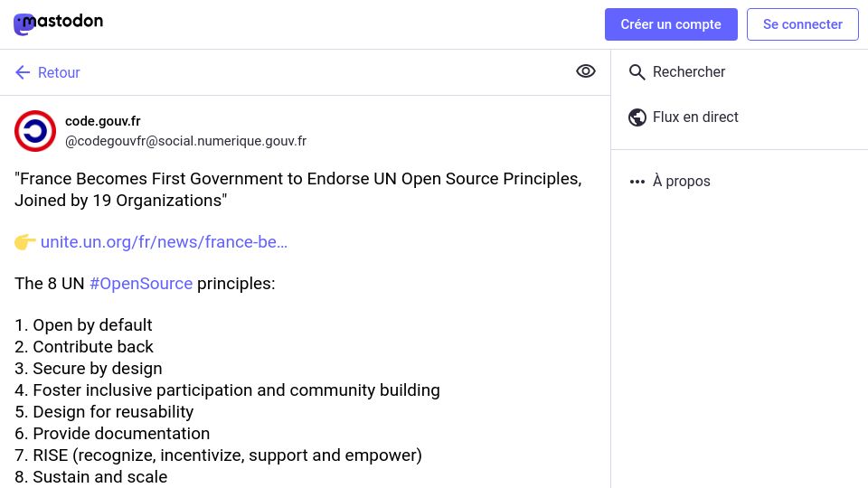868x488 pixels.
Task: Click the three-dots icon beside À propos
Action: pyautogui.click(x=637, y=182)
